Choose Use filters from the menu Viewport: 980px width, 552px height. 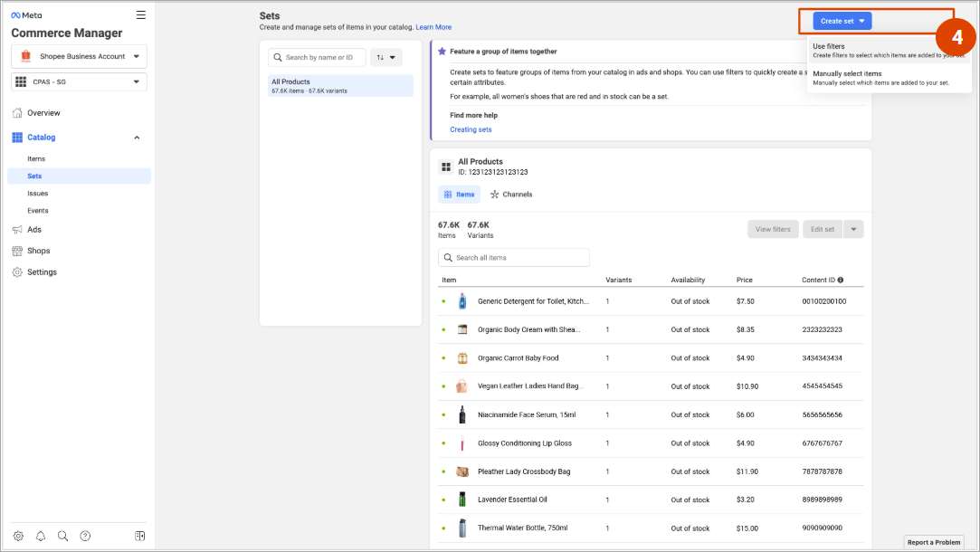coord(889,51)
